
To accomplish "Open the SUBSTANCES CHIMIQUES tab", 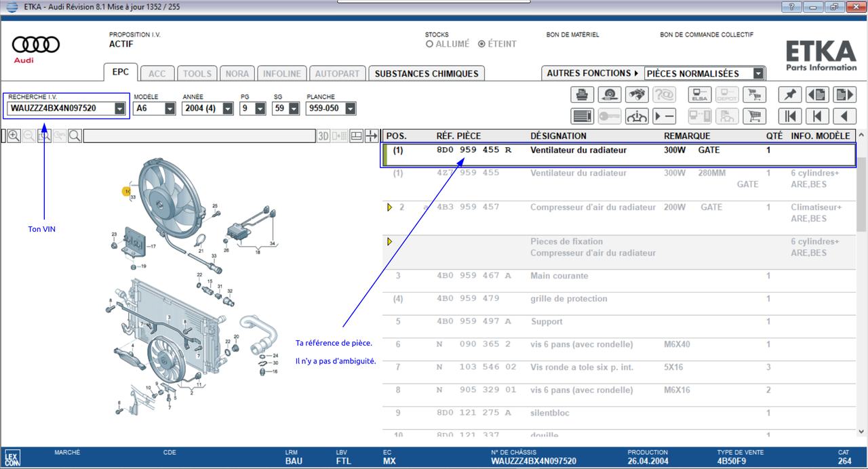I will [x=426, y=73].
